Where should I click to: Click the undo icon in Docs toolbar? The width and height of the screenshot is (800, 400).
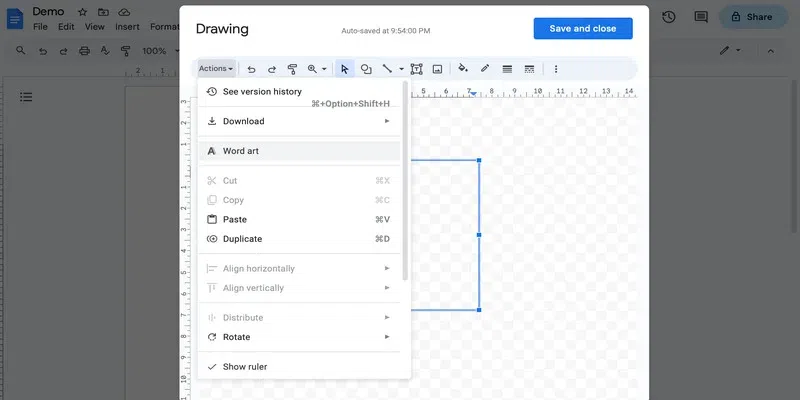point(43,51)
